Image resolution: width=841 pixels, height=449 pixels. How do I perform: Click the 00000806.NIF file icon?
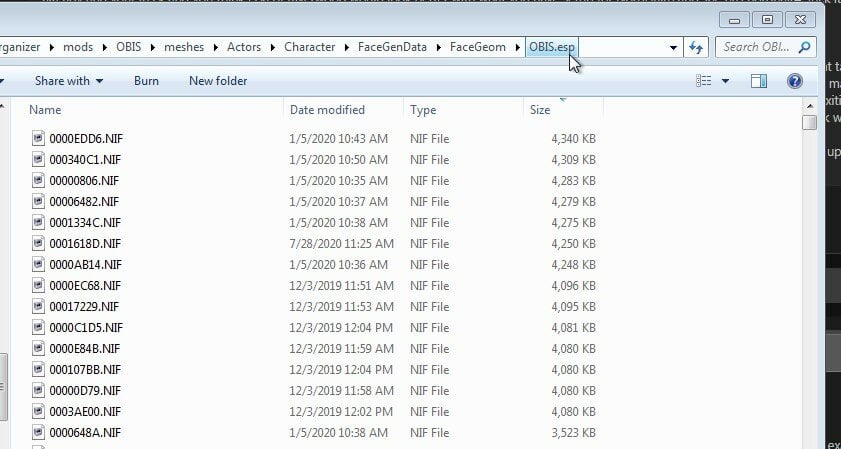pos(38,180)
